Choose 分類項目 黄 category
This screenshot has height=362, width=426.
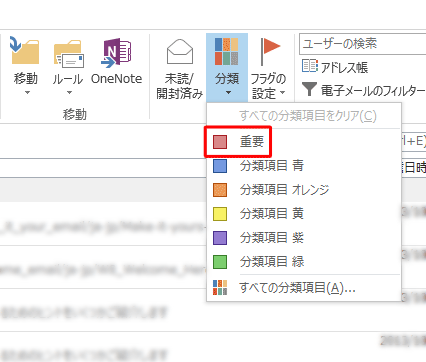(x=304, y=214)
